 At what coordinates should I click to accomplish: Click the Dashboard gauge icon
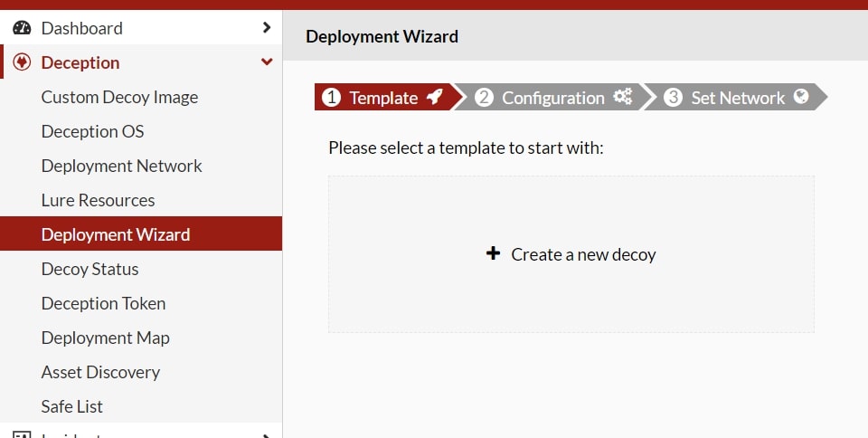click(22, 28)
